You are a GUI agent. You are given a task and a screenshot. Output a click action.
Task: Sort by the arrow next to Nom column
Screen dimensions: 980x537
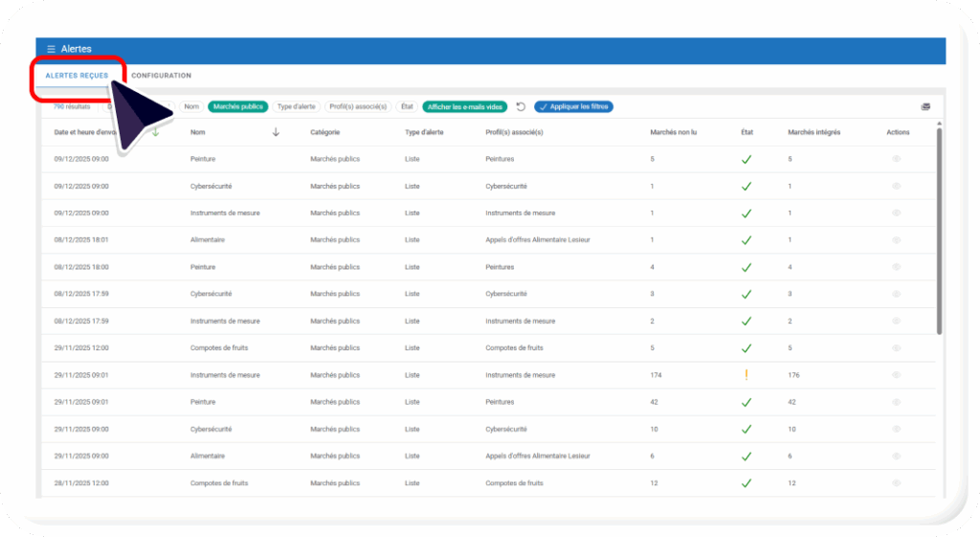point(276,133)
